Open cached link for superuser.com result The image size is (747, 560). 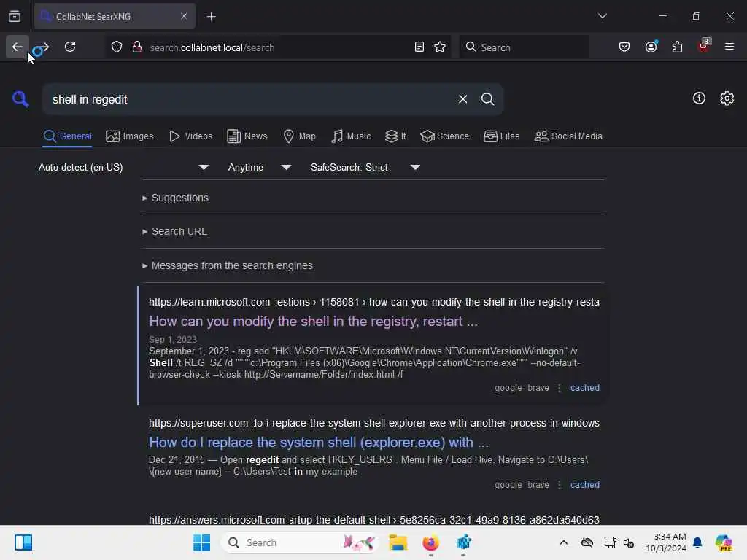coord(584,485)
